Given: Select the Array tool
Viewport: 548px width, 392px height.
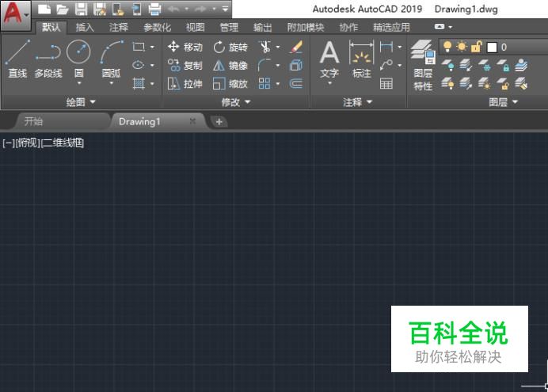Looking at the screenshot, I should (264, 84).
